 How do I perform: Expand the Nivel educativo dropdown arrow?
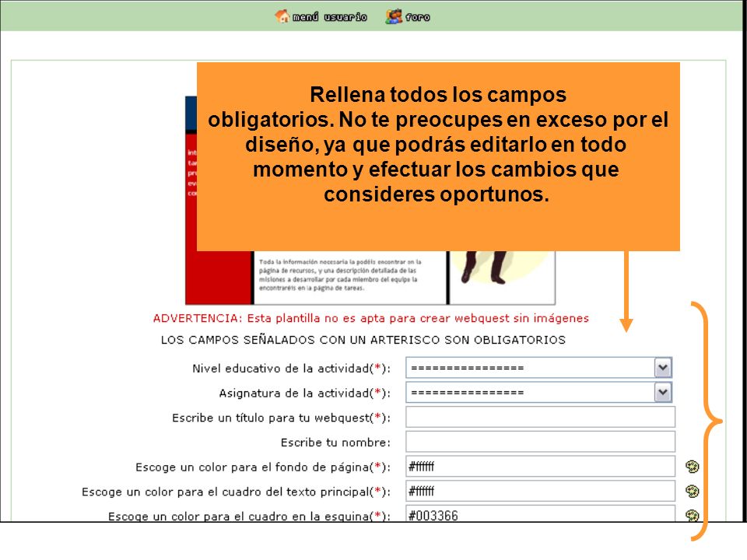[663, 368]
